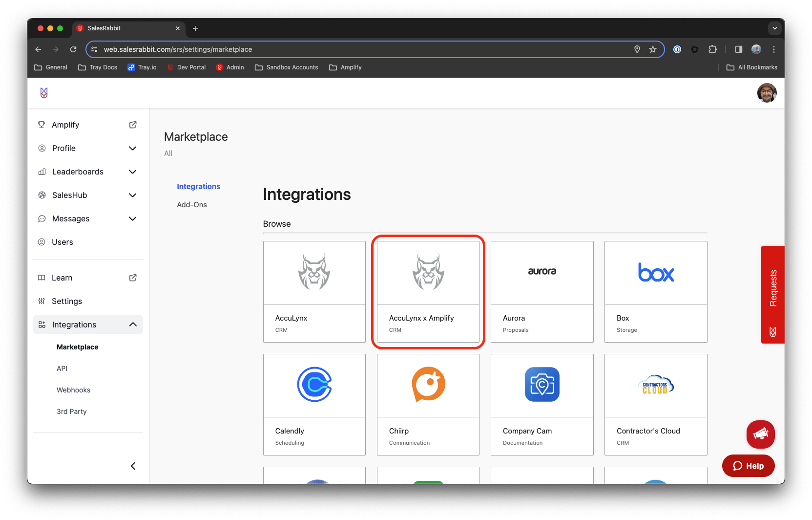Click the dark gear extension icon

point(695,49)
